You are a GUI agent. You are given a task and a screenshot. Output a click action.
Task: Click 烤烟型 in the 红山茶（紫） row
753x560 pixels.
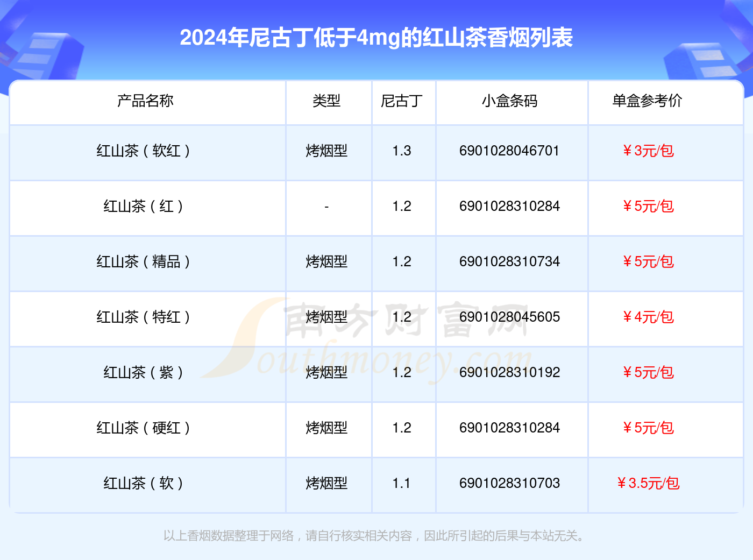click(x=326, y=372)
